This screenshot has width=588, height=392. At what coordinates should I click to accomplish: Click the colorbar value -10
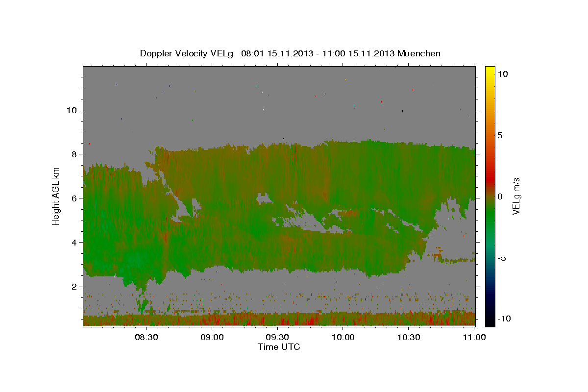click(x=505, y=318)
